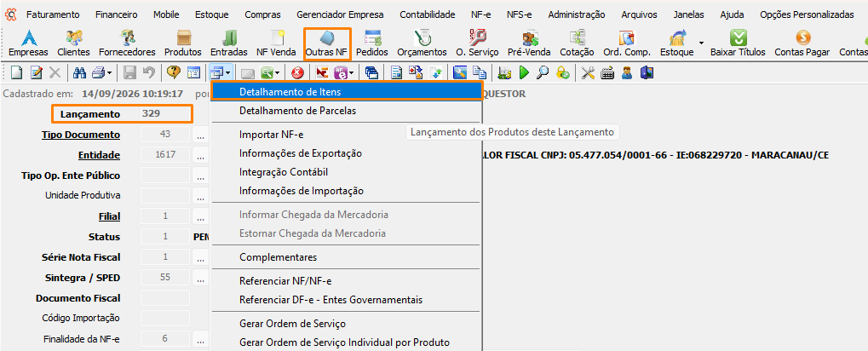Click the printer icon

[98, 72]
